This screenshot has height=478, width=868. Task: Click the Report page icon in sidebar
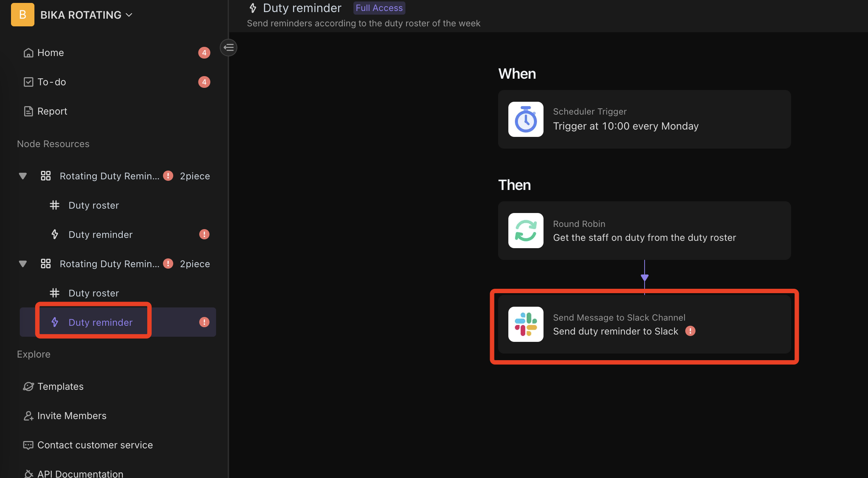click(x=28, y=111)
